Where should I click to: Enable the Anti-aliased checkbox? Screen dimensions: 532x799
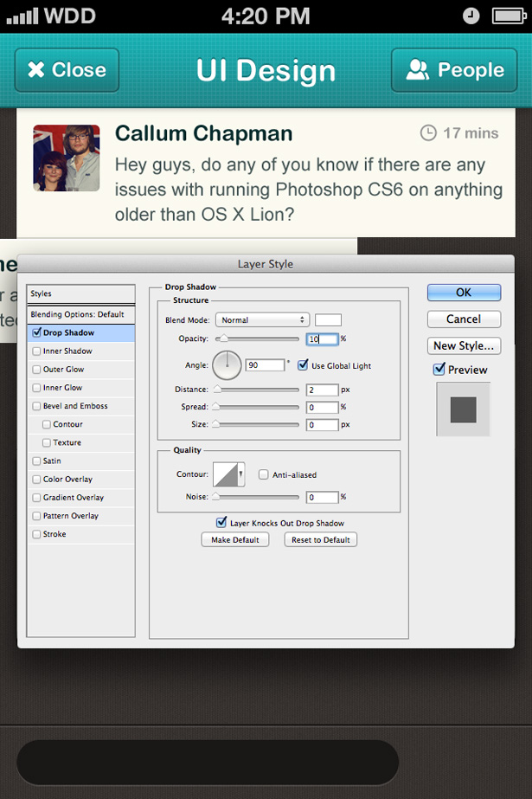click(264, 474)
